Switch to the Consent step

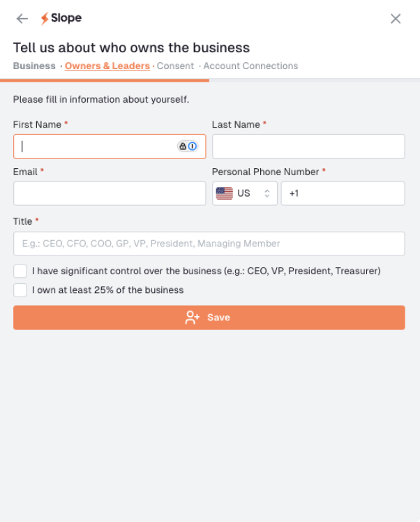coord(175,66)
